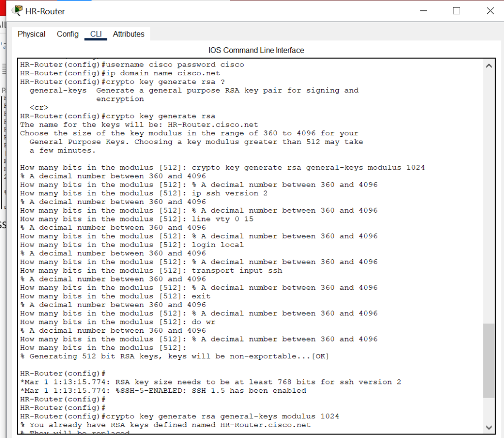Click the 'a few minutes.' line
The height and width of the screenshot is (438, 504).
(x=63, y=151)
